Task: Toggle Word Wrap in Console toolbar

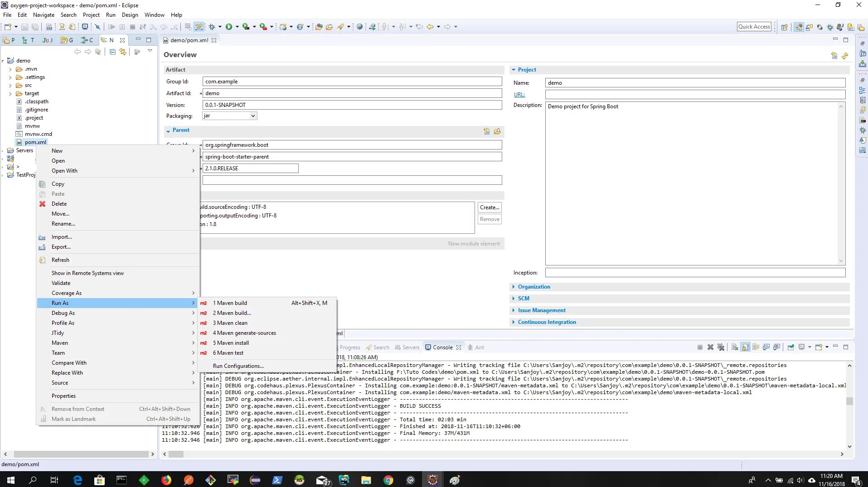Action: [x=756, y=347]
